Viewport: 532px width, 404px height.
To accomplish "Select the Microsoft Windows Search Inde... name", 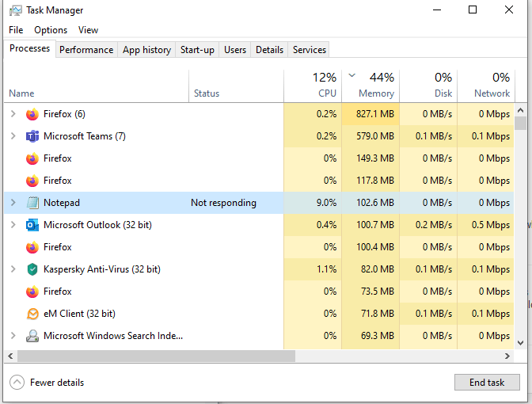I will coord(113,336).
